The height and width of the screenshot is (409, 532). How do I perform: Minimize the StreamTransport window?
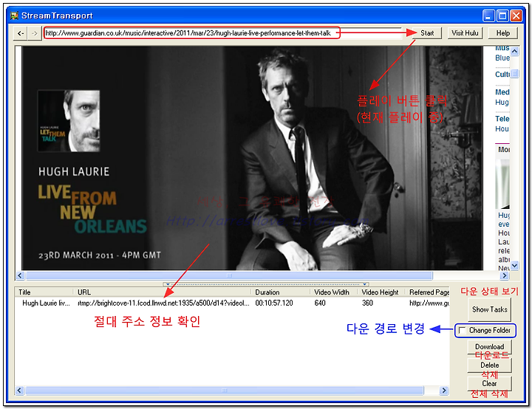488,16
